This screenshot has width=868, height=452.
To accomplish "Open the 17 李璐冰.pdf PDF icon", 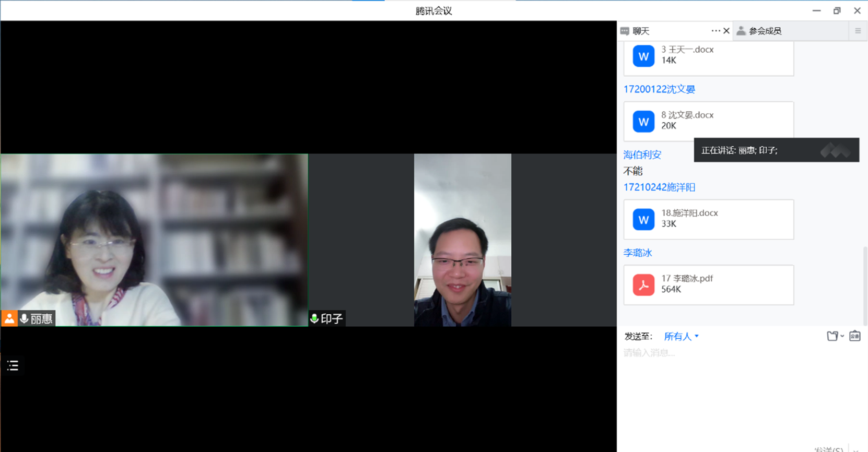I will point(643,285).
